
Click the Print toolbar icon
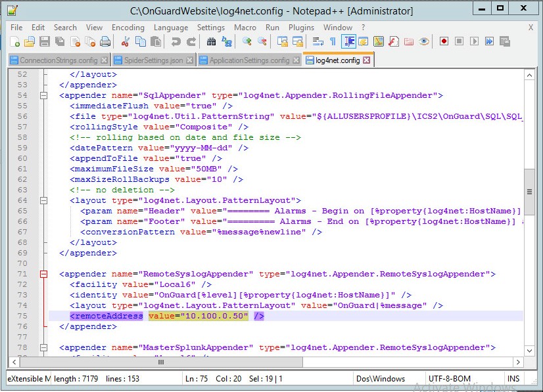click(x=105, y=41)
